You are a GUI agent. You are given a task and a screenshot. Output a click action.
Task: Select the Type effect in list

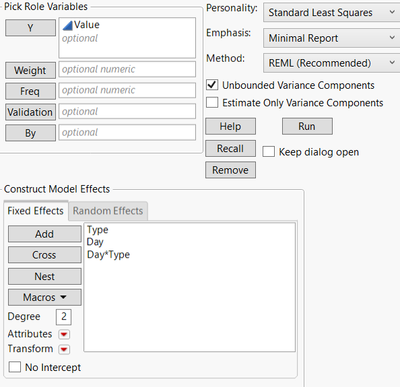(97, 230)
